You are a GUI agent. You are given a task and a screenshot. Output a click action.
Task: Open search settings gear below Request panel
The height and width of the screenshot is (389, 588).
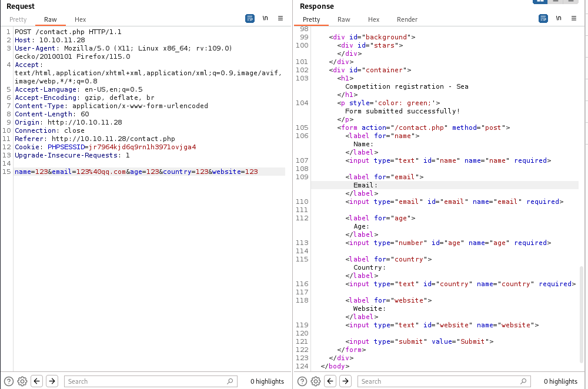22,381
